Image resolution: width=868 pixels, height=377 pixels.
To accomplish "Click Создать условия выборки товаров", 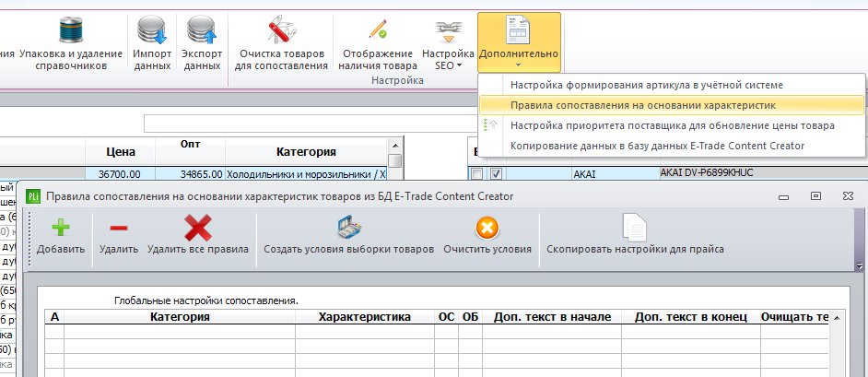I will coord(348,235).
